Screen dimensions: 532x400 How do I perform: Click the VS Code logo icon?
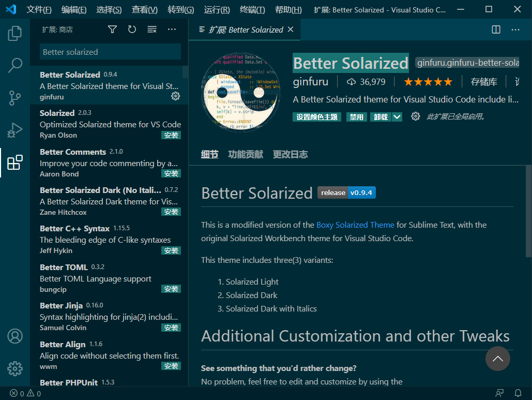[11, 9]
